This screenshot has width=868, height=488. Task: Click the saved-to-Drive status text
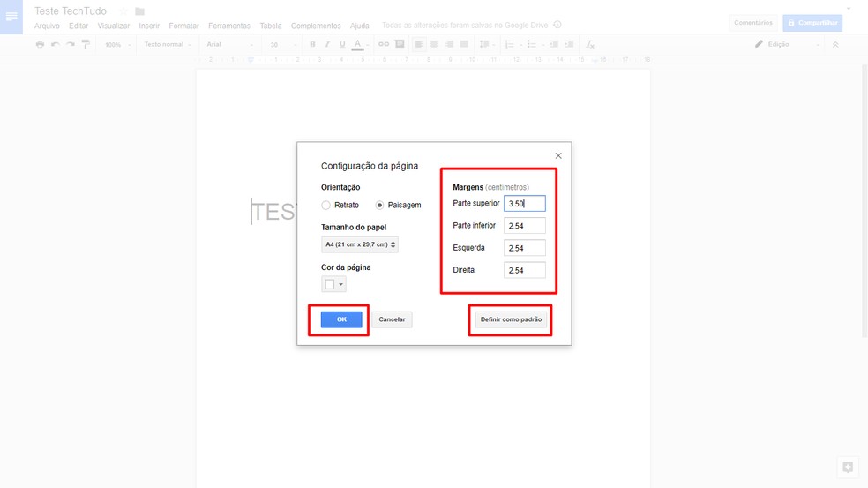click(x=465, y=26)
